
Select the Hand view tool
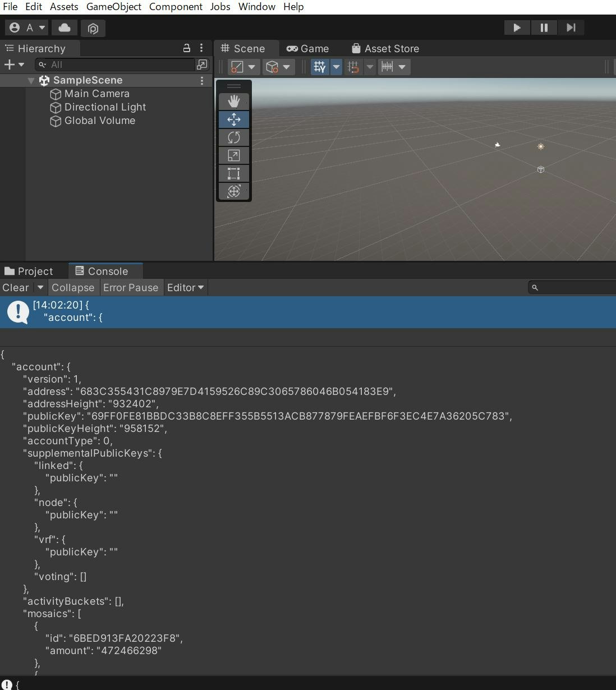pyautogui.click(x=234, y=102)
